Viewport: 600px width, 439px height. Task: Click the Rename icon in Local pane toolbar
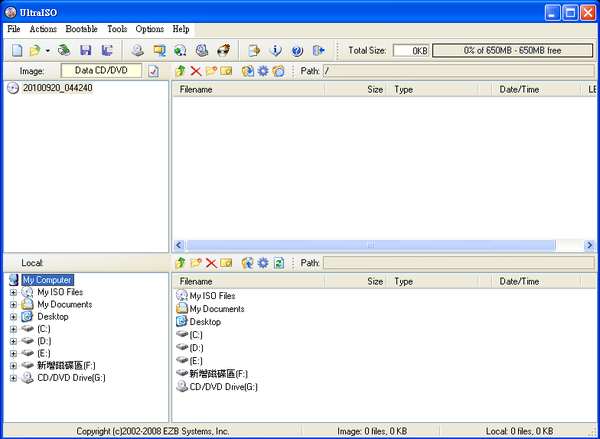click(226, 263)
